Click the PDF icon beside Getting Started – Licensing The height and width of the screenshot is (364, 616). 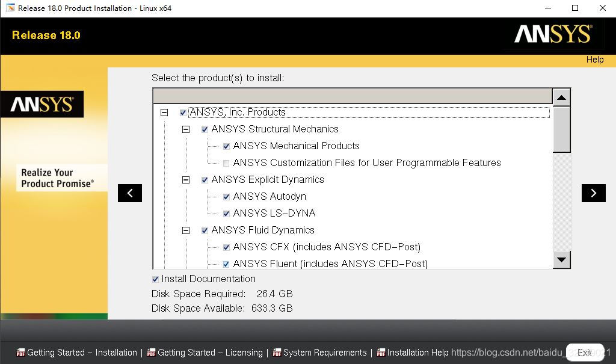tap(151, 353)
